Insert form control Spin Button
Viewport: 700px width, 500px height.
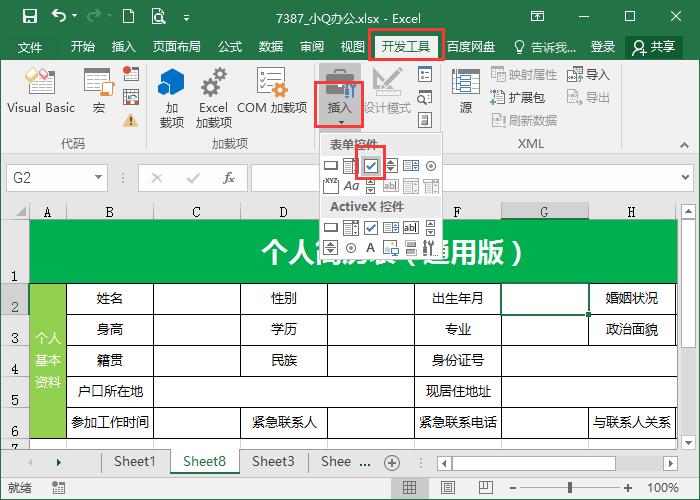point(391,166)
